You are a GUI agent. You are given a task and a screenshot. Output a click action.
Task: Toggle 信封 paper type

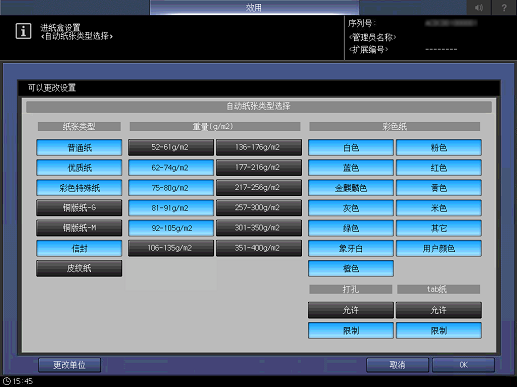coord(79,248)
